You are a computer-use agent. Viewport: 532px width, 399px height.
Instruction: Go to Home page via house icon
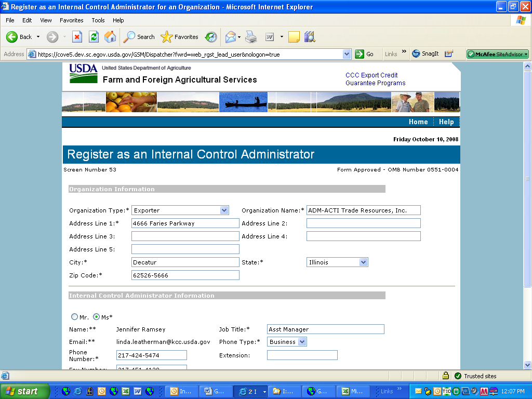pos(110,37)
